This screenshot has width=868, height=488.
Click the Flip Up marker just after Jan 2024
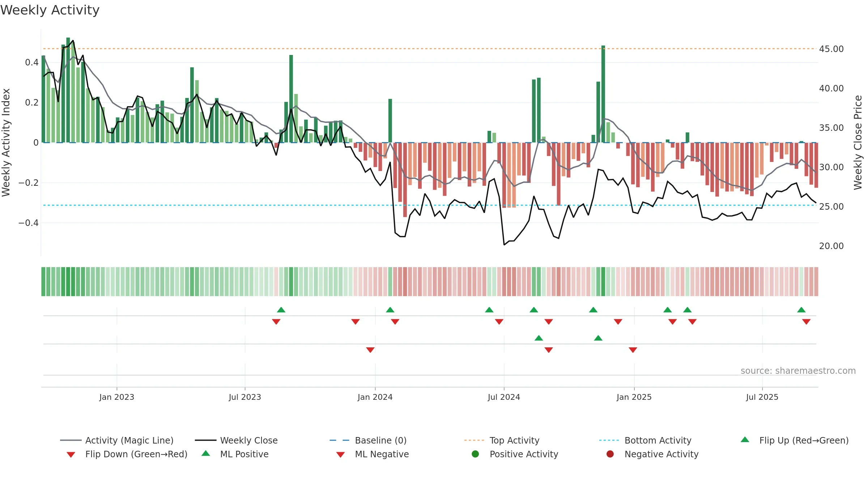390,310
